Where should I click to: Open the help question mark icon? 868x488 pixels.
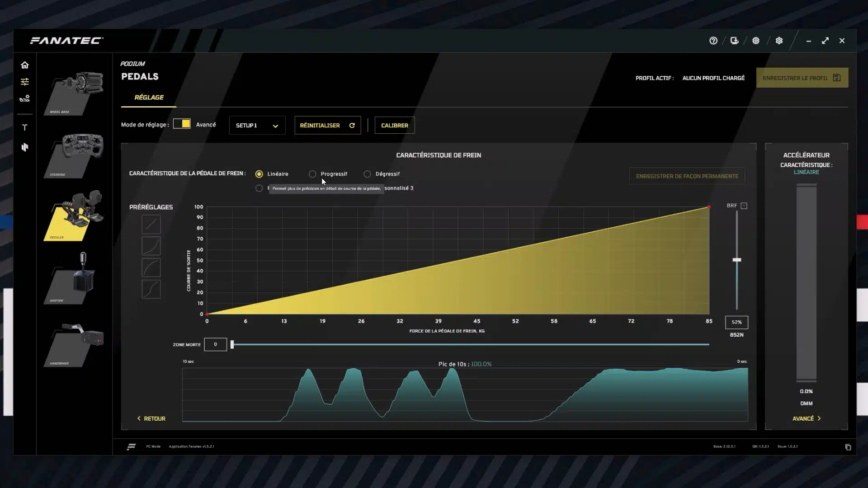pos(713,41)
